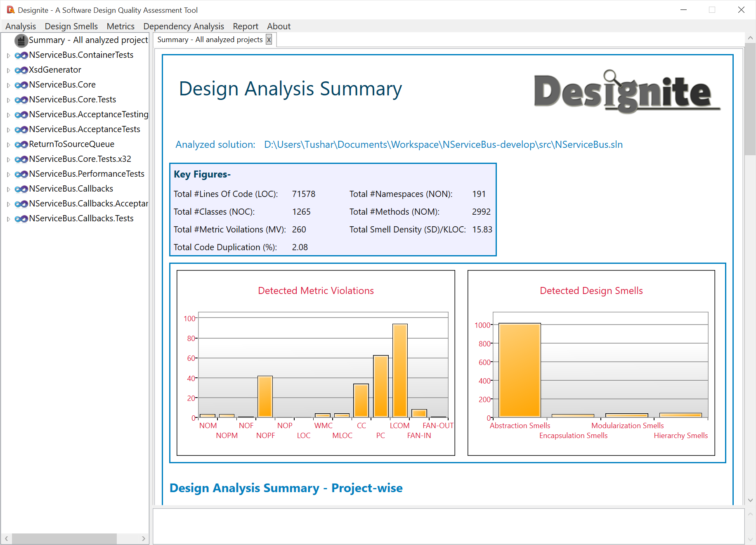This screenshot has width=756, height=545.
Task: Click the NServiceBus.Core.Tests project icon
Action: click(21, 100)
